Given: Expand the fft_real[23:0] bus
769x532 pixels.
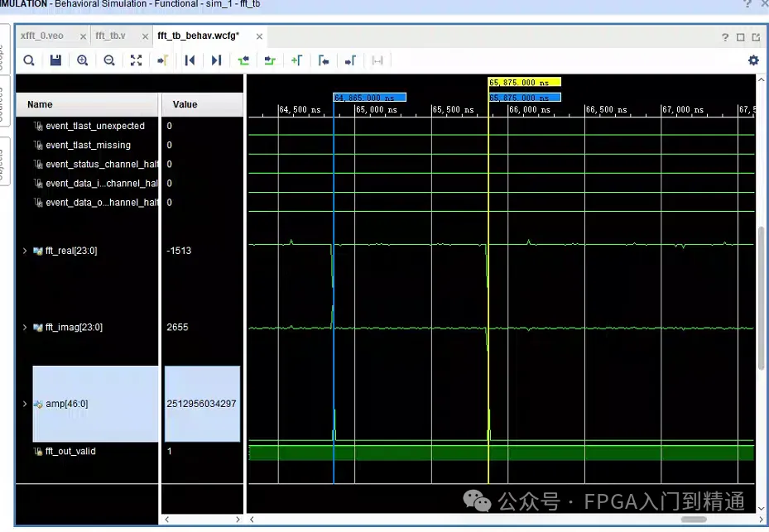Looking at the screenshot, I should tap(25, 251).
